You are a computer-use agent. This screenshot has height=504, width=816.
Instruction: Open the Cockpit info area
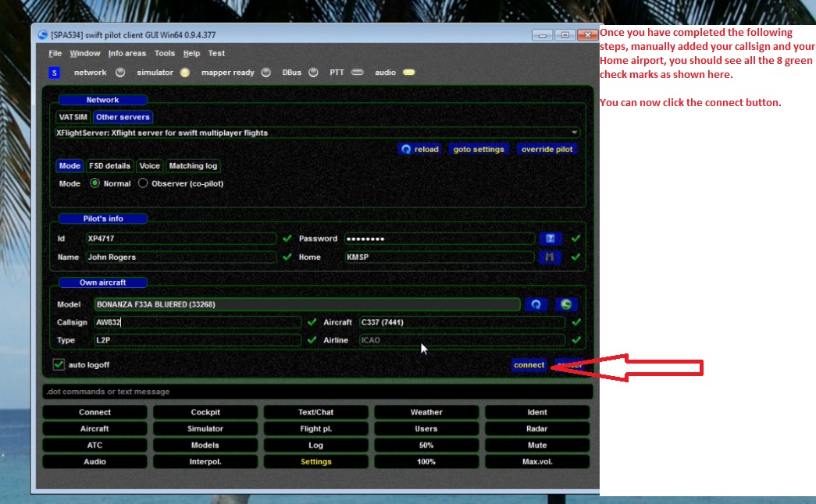205,413
